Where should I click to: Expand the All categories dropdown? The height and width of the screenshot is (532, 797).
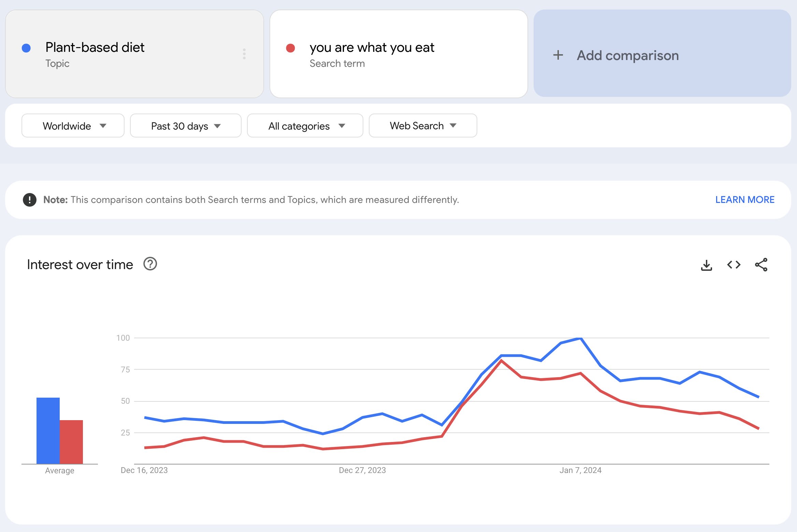(x=305, y=126)
